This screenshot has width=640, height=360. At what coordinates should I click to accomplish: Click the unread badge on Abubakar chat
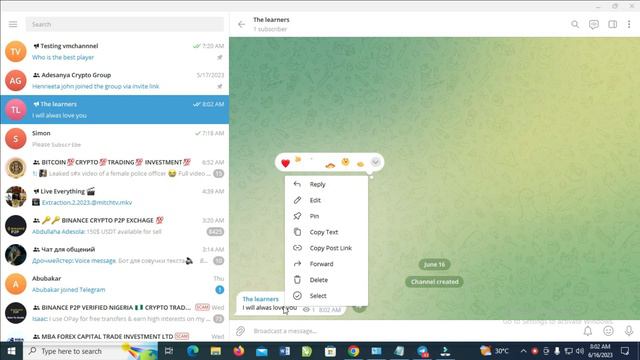[219, 290]
